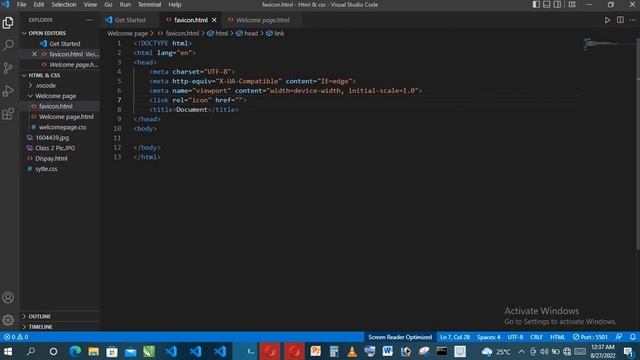This screenshot has height=360, width=640.
Task: Open the Help menu
Action: [175, 4]
